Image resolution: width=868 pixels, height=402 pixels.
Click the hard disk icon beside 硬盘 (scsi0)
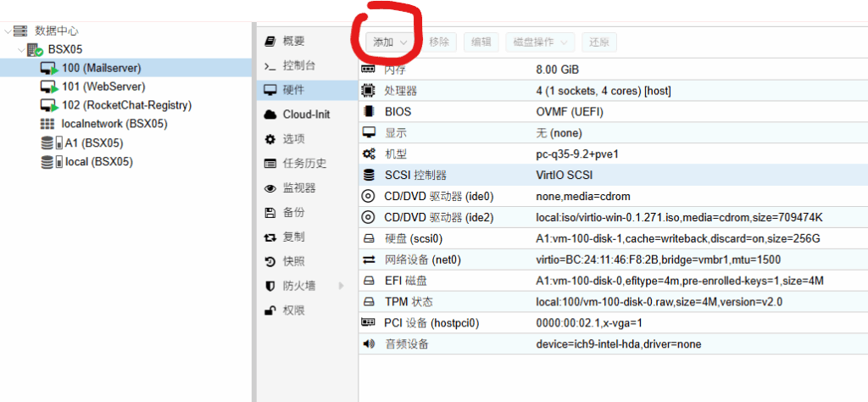tap(368, 238)
